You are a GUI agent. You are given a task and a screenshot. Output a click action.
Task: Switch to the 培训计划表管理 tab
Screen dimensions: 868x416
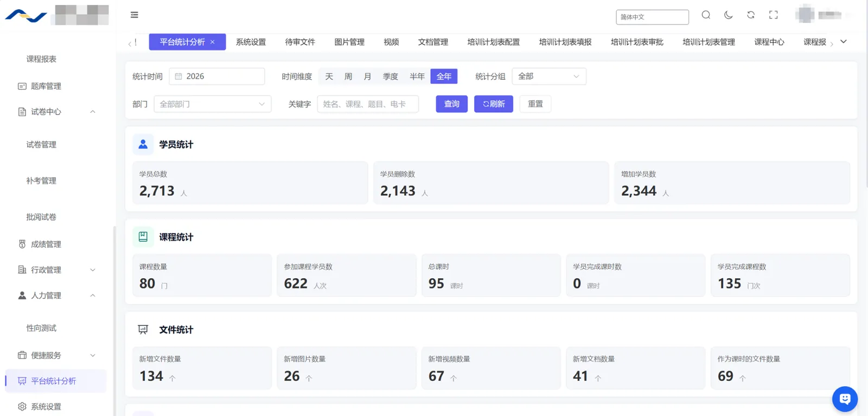(709, 42)
